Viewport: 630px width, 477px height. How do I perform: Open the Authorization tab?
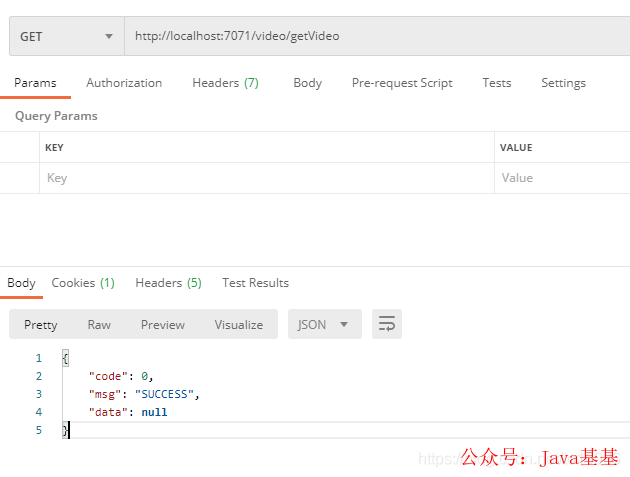[x=124, y=83]
